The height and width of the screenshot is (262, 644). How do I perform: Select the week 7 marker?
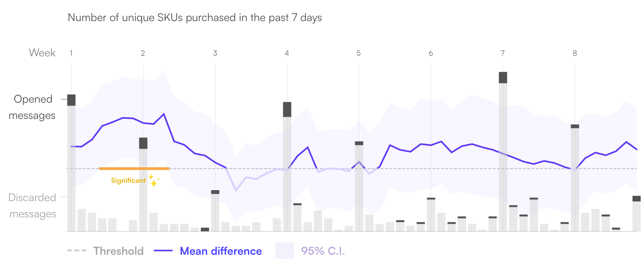click(502, 53)
